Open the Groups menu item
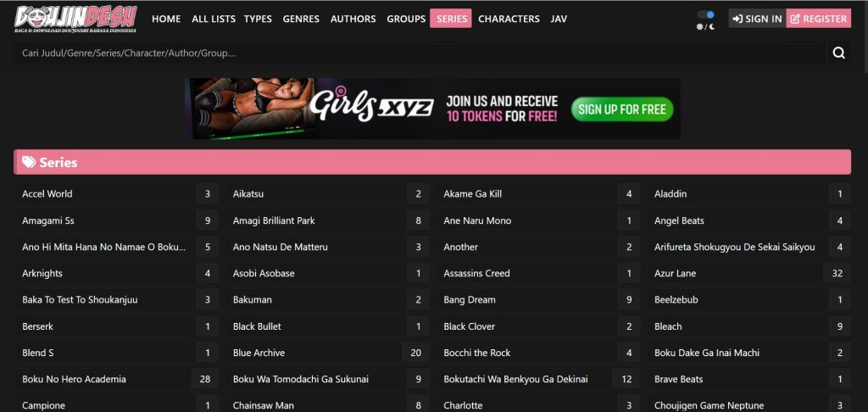Image resolution: width=868 pixels, height=412 pixels. (406, 19)
